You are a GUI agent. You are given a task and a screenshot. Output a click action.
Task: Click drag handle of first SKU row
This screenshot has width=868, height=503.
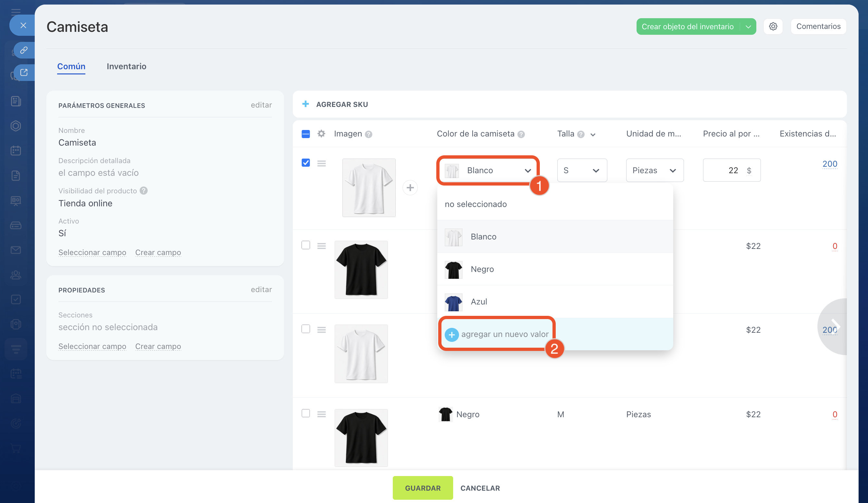point(321,163)
